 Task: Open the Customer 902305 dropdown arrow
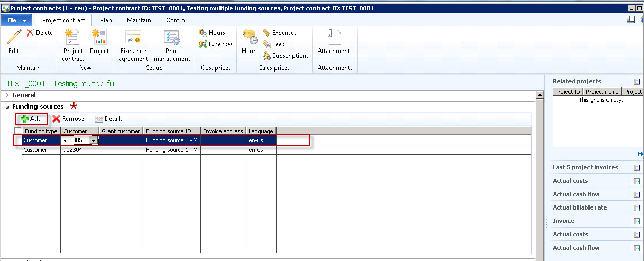coord(93,141)
